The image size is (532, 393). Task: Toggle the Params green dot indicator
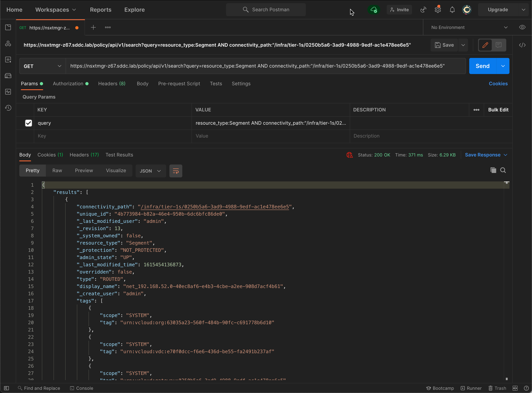pos(41,84)
